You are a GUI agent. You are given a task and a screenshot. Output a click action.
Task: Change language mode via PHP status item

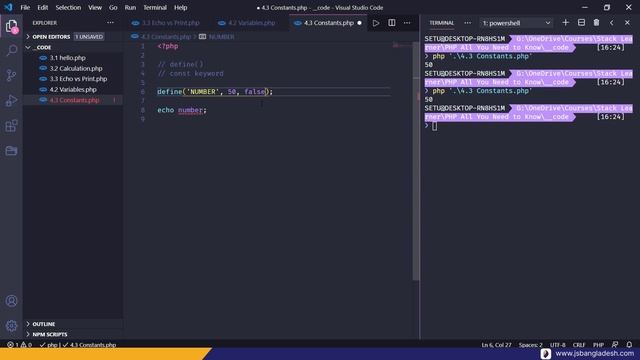click(598, 345)
